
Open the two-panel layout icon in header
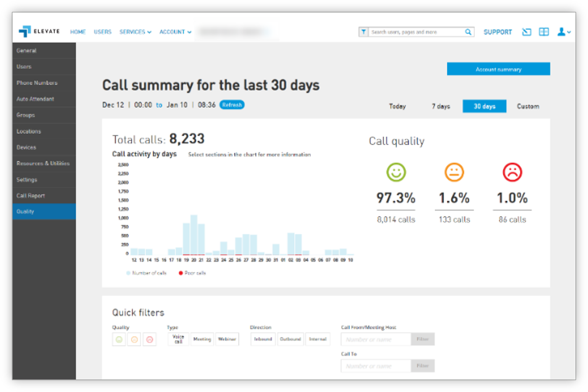pyautogui.click(x=544, y=32)
